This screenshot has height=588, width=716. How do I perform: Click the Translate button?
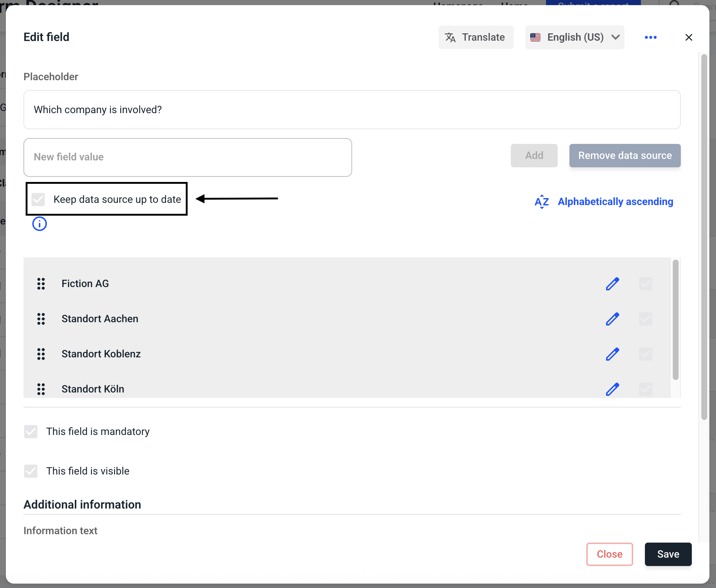476,37
